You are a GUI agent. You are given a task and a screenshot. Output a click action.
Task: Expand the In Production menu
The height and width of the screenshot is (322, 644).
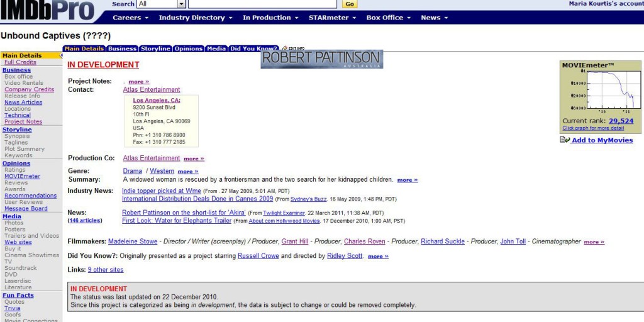pos(270,18)
